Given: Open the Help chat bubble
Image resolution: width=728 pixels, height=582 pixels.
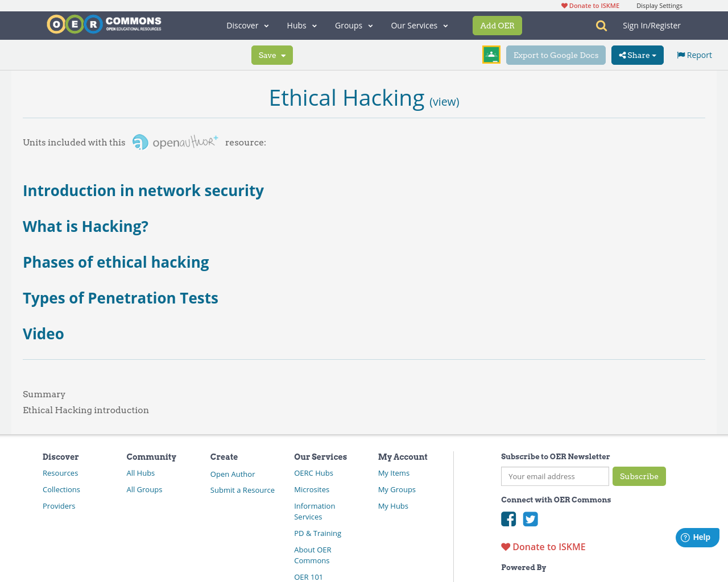Looking at the screenshot, I should tap(697, 537).
